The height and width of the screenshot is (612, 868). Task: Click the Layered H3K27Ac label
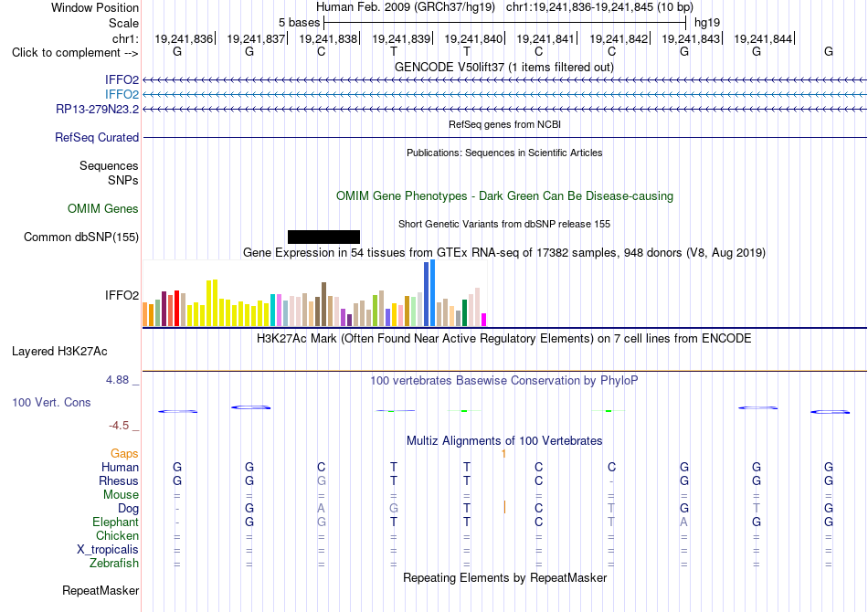click(x=59, y=352)
